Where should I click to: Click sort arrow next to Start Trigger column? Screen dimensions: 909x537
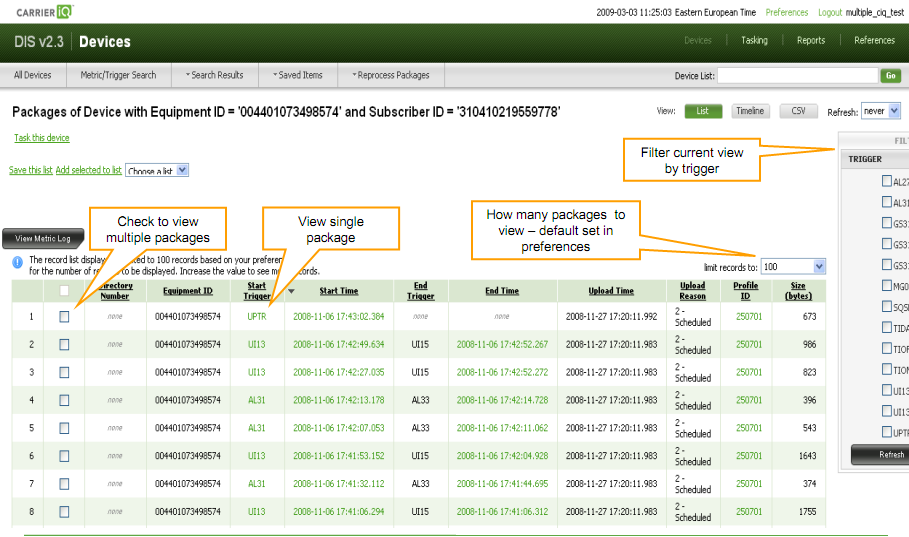point(291,291)
